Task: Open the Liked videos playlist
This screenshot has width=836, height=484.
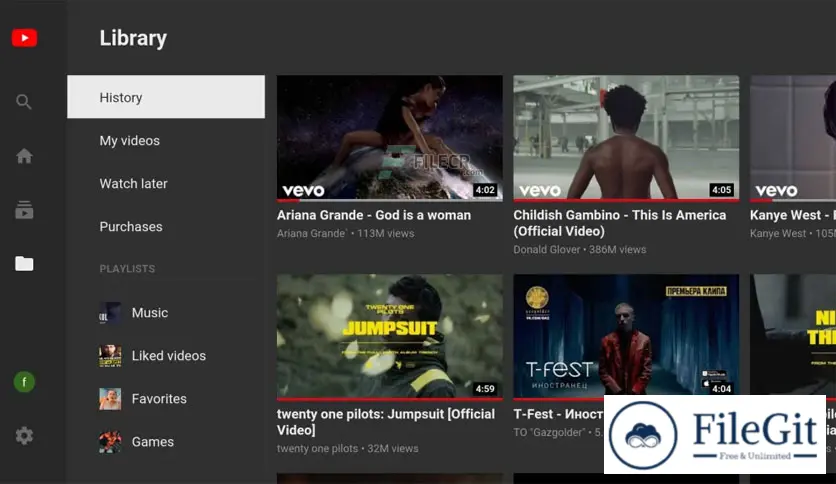Action: [x=168, y=356]
